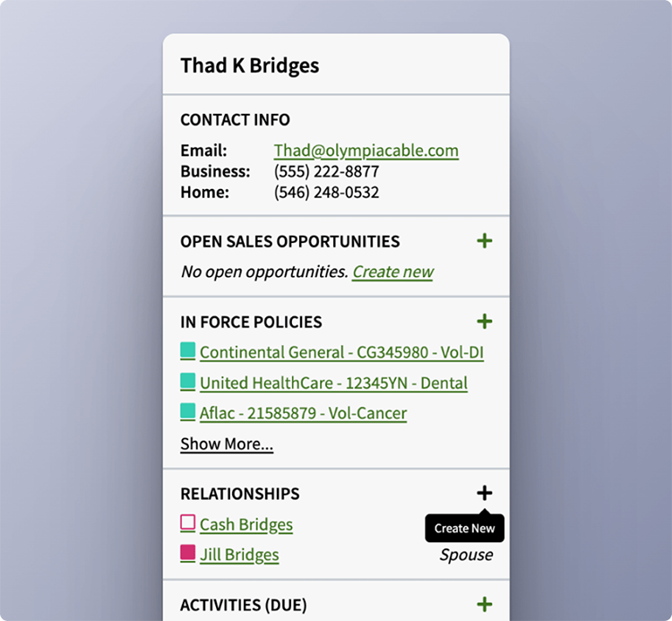Click the Create new opportunity link

392,272
